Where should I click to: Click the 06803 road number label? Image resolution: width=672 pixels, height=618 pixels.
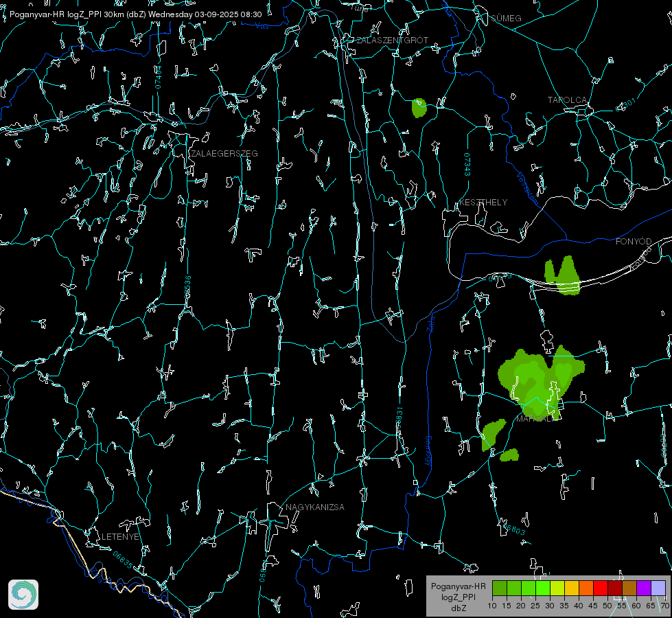point(513,528)
